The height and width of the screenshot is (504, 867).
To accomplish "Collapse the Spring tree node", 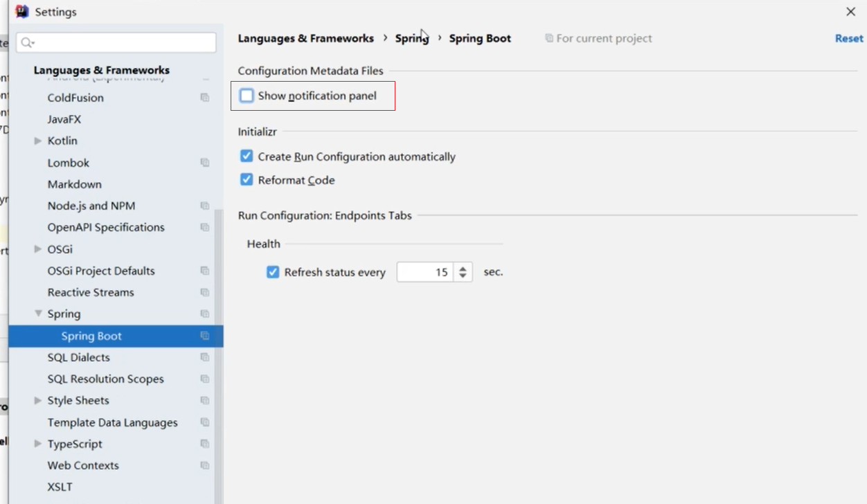I will tap(38, 314).
